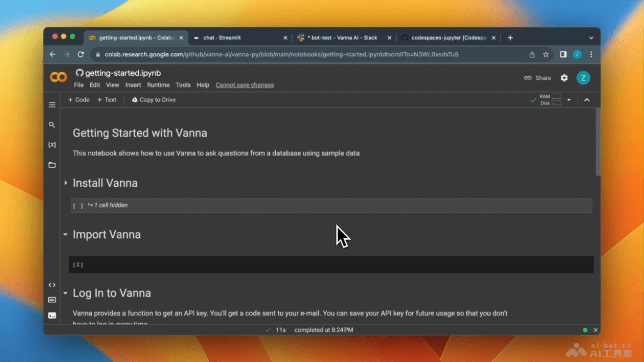This screenshot has height=362, width=644.
Task: Open the Files browser in the sidebar
Action: (x=52, y=165)
